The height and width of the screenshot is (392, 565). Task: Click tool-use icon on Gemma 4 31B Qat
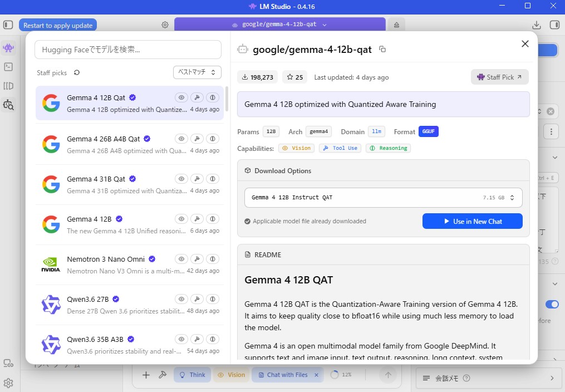(197, 179)
